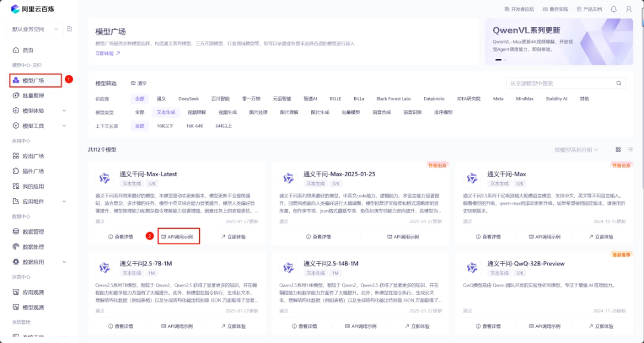
Task: Click 查看详情 for 通义千问-Max-2025-01-25
Action: coord(318,237)
